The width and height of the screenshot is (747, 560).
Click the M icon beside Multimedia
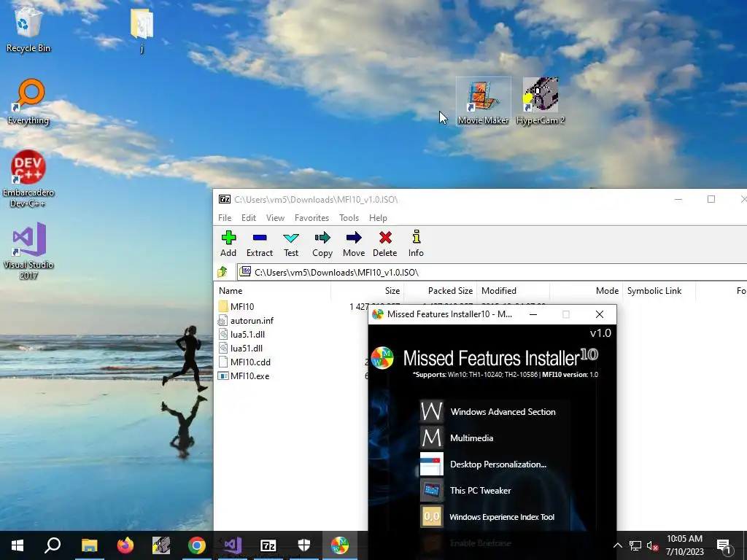point(432,437)
